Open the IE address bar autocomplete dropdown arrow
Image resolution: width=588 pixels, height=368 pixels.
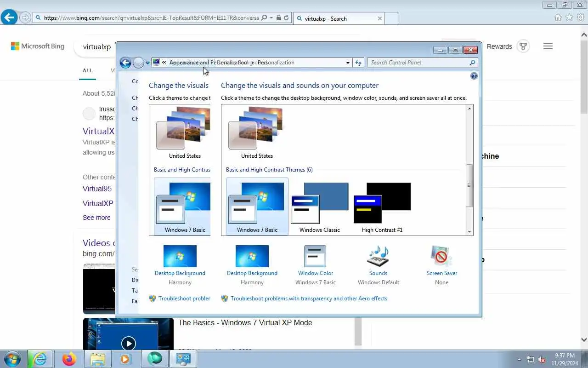pyautogui.click(x=271, y=18)
